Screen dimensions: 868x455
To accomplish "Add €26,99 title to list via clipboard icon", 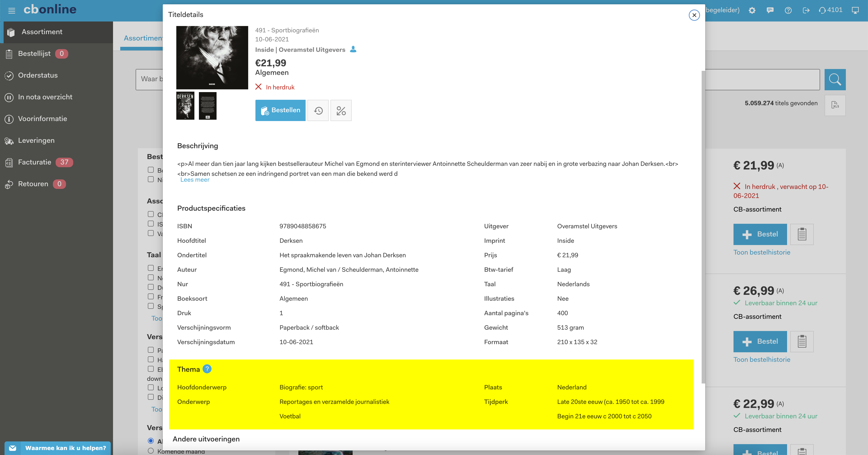I will pos(802,341).
